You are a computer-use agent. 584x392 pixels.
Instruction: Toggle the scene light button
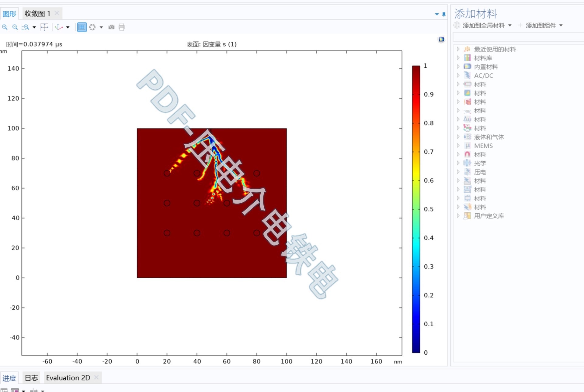tap(92, 27)
